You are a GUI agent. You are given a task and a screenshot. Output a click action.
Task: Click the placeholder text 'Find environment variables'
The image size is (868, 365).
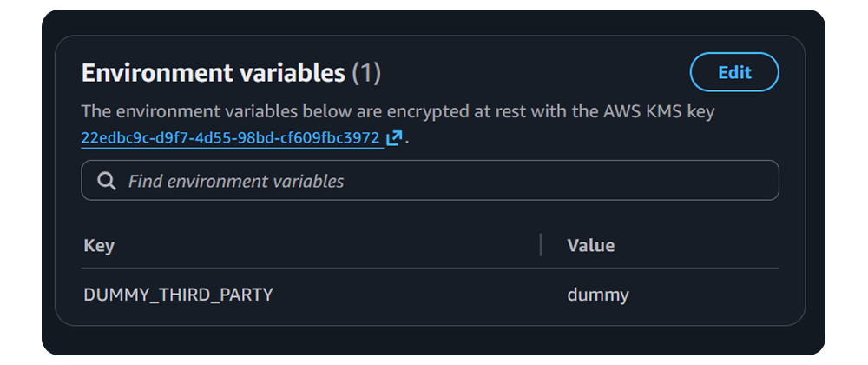[236, 181]
